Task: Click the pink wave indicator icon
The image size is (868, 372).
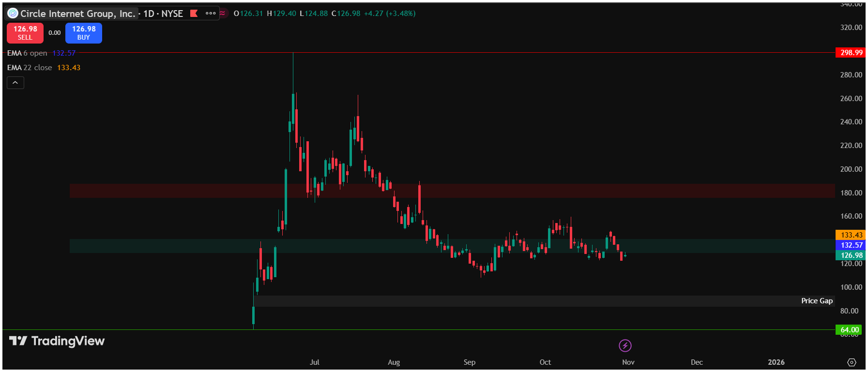Action: click(222, 14)
